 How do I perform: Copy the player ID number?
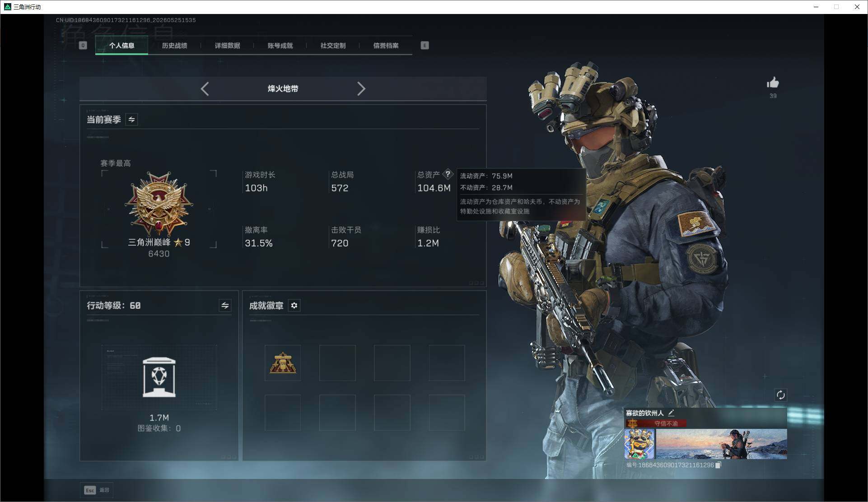coord(718,465)
